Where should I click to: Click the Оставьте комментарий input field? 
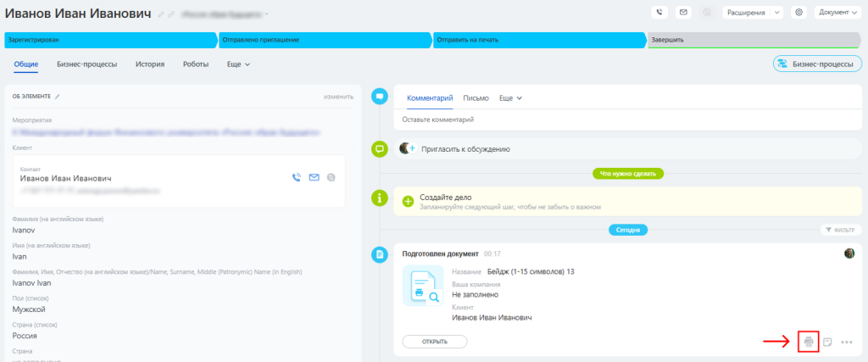coord(628,120)
